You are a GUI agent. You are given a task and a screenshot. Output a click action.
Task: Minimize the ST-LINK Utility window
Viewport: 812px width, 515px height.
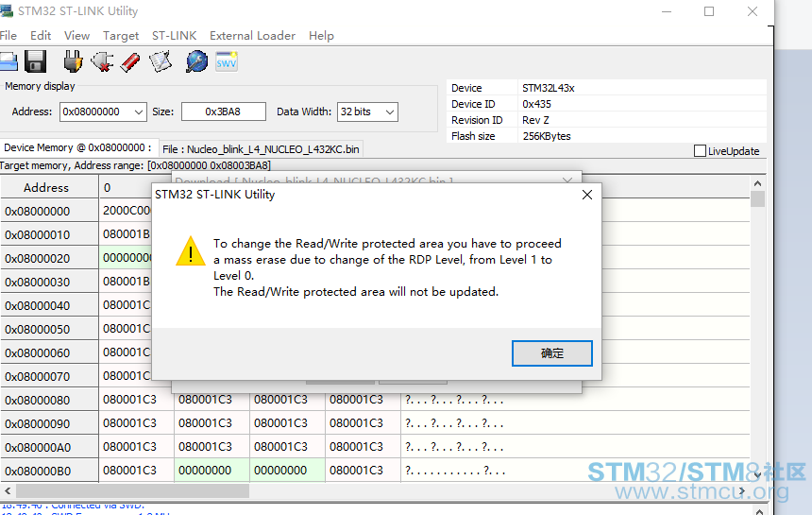(667, 11)
